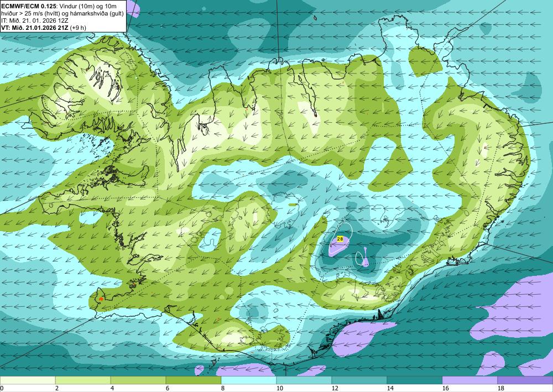
Task: Pick the dark teal 14–16 legend swatch
Action: pos(415,380)
